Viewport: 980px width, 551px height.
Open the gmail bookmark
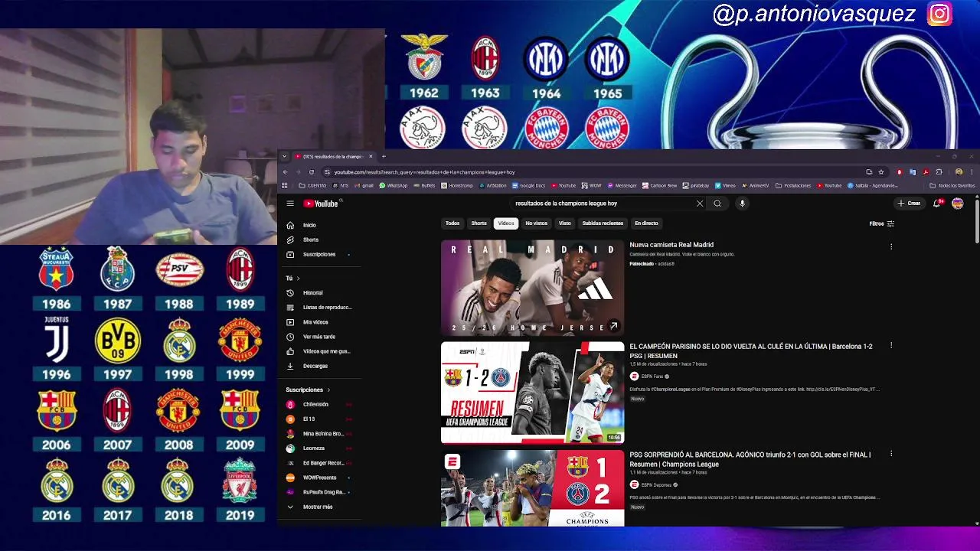pyautogui.click(x=364, y=185)
